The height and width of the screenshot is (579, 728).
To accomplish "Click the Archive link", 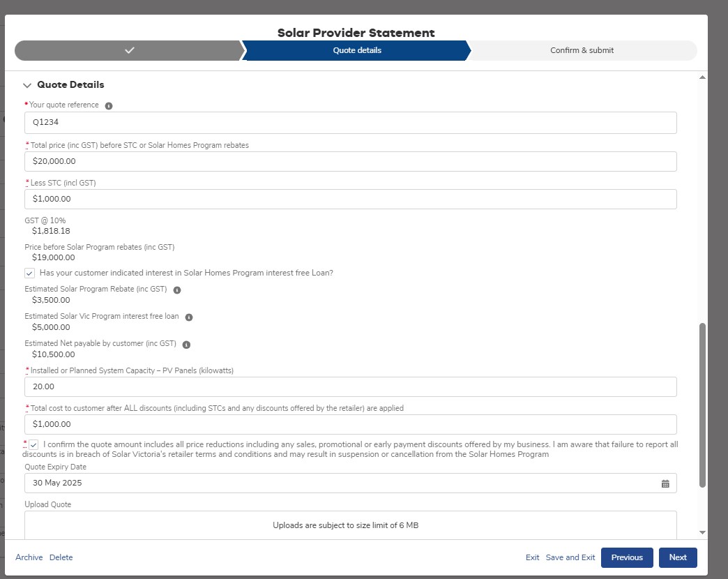I will click(x=29, y=557).
